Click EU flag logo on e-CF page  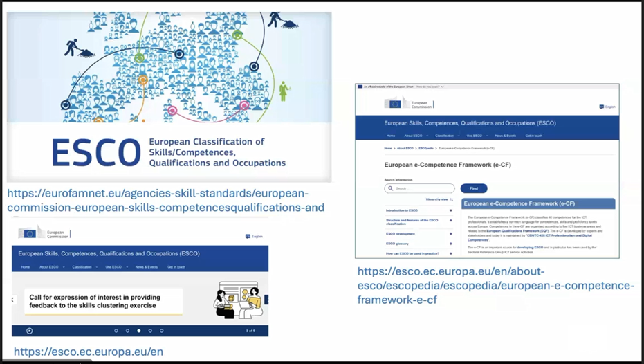[395, 104]
